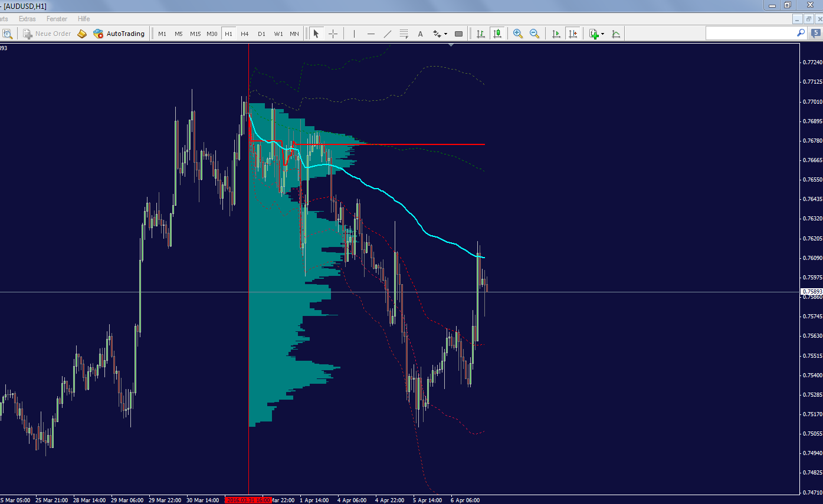Select the horizontal line drawing tool

click(370, 34)
